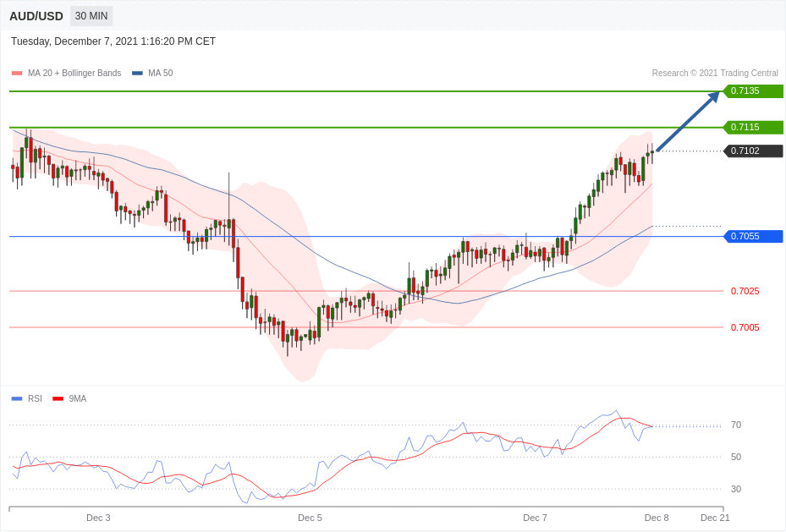Click the current price 0.7102 tag
Screen dimensions: 786x532
pos(753,151)
